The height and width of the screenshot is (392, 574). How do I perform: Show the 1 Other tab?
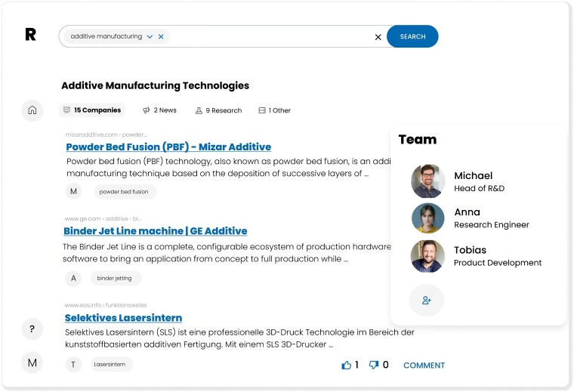(x=274, y=110)
